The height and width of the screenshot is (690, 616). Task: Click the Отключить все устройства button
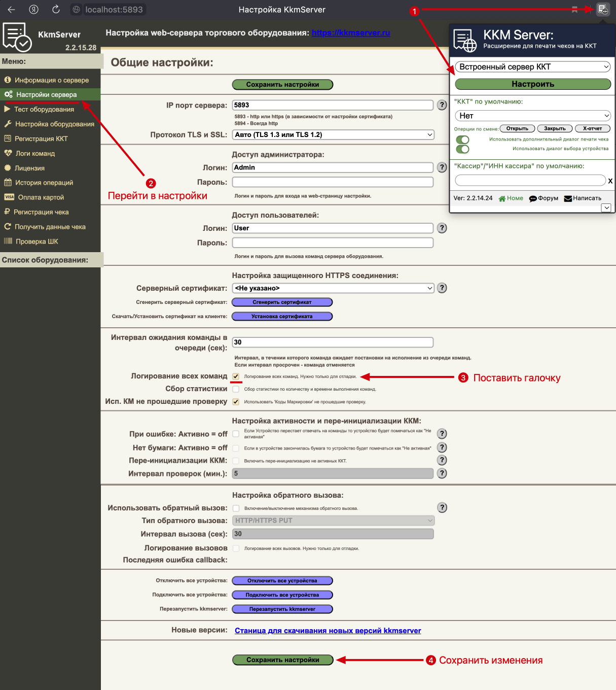tap(282, 581)
